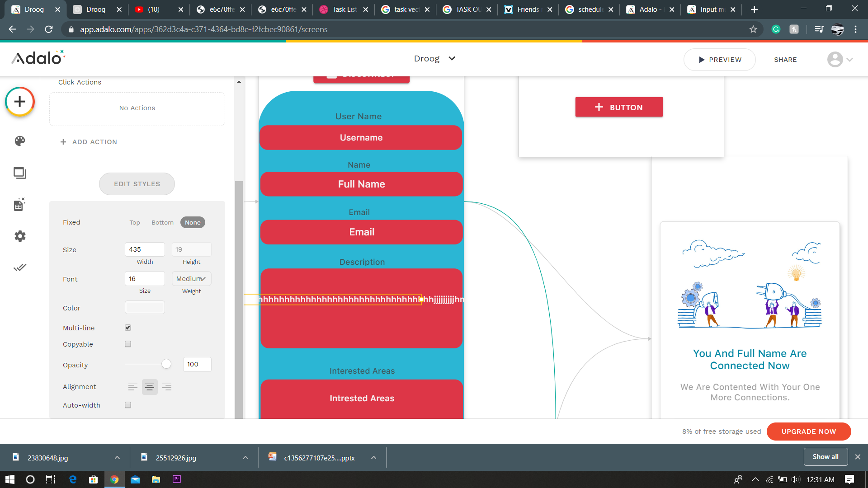Viewport: 868px width, 488px height.
Task: Open the Publish checkmarks icon
Action: tap(20, 267)
